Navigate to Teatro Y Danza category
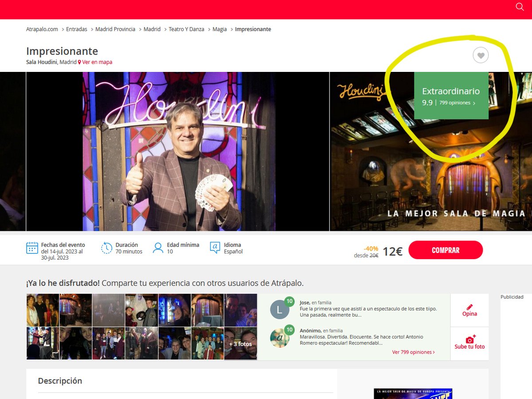The width and height of the screenshot is (532, 399). pos(186,29)
